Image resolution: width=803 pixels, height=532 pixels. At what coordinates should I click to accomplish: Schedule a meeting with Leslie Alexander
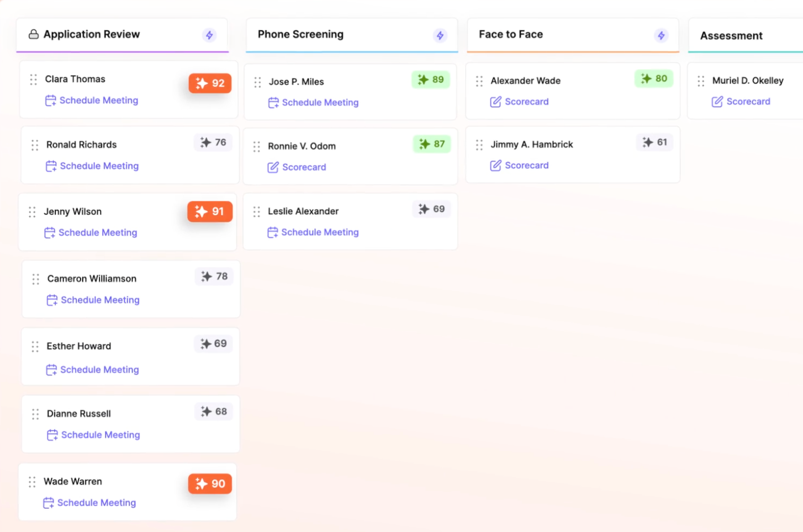pos(313,232)
